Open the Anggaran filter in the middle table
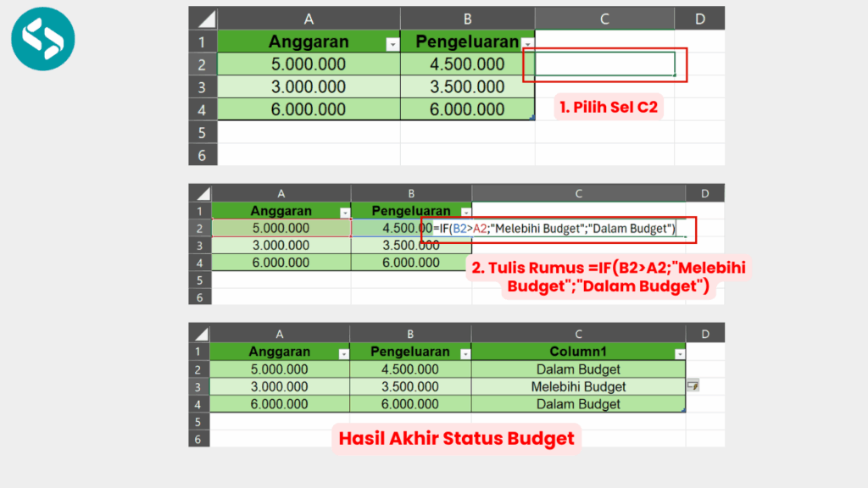This screenshot has height=488, width=868. 345,211
